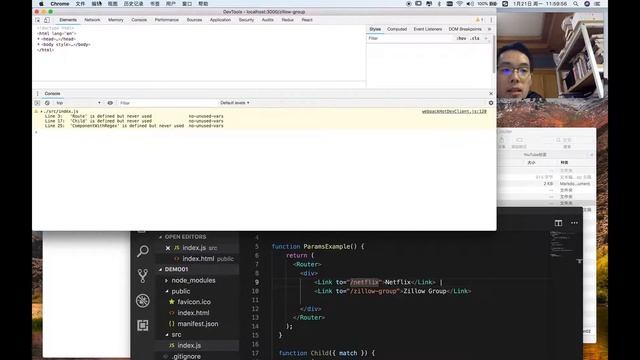
Task: Clear the console icon
Action: pyautogui.click(x=47, y=103)
